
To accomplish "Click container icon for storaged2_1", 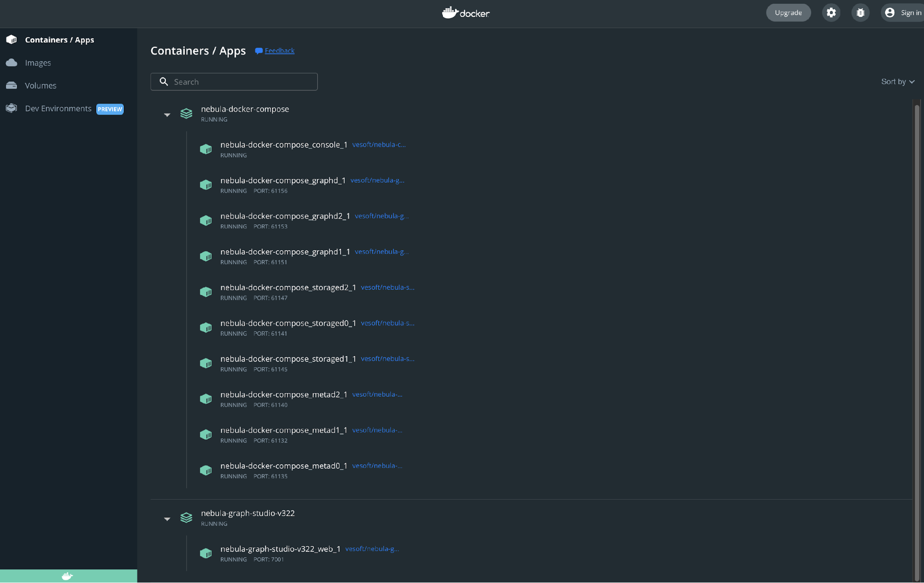I will tap(206, 292).
